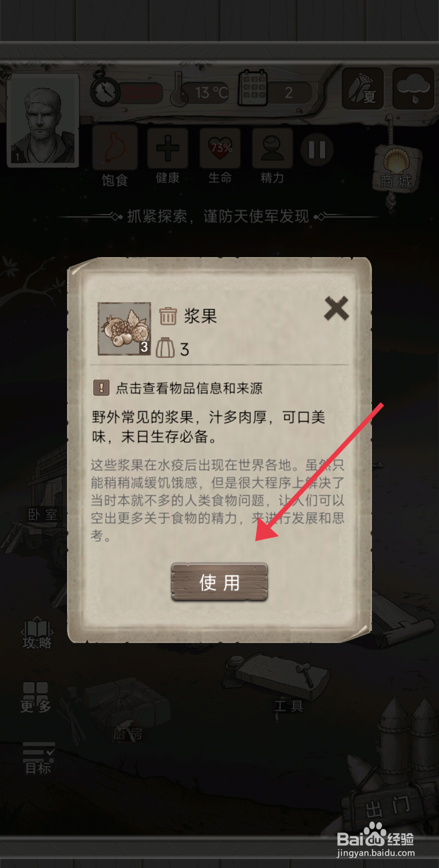This screenshot has height=868, width=439.
Task: Tap the 夏 summer season icon
Action: pyautogui.click(x=363, y=89)
